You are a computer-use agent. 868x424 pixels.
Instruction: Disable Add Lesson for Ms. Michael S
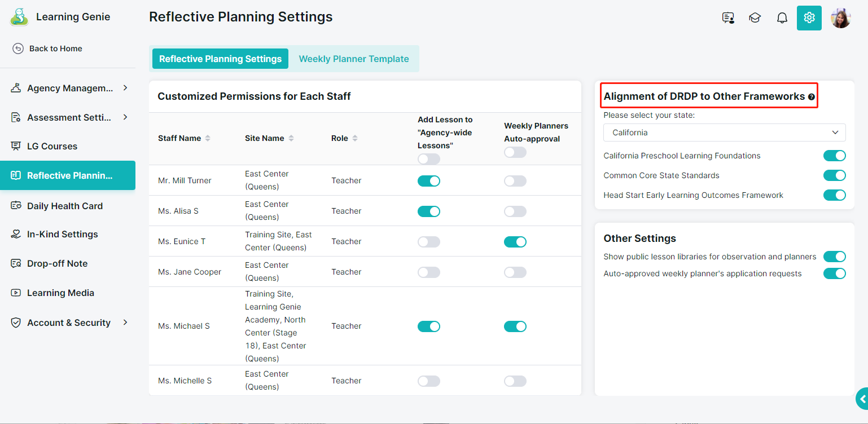[x=429, y=326]
